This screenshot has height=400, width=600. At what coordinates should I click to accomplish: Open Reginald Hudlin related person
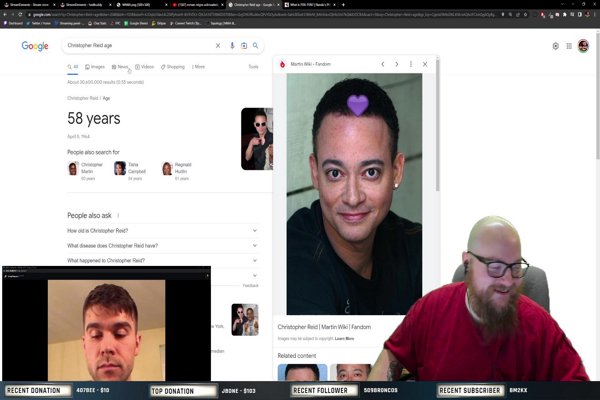pos(177,171)
